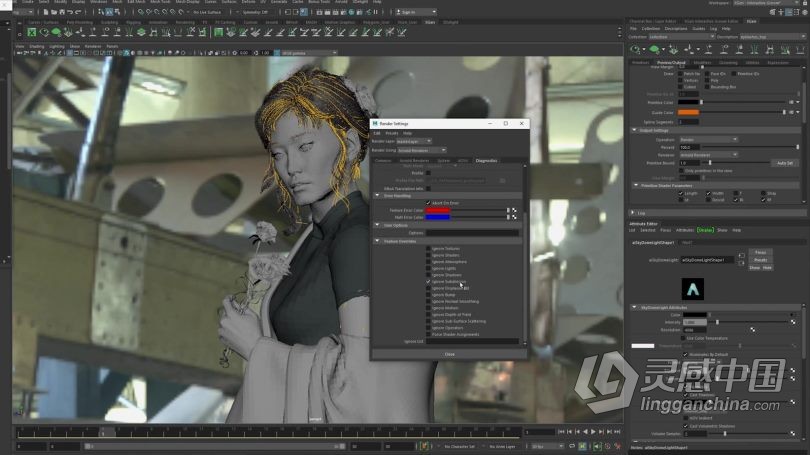Enable Ignore Shaders checkbox
The height and width of the screenshot is (455, 810).
pos(428,255)
